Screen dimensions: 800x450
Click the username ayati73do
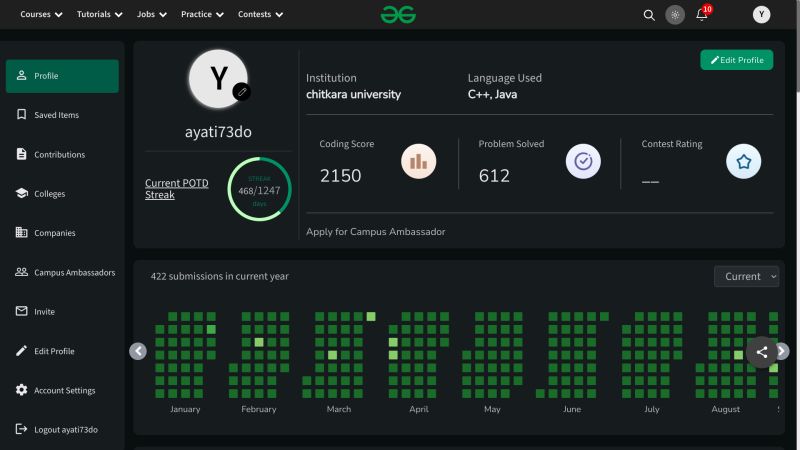click(x=218, y=132)
